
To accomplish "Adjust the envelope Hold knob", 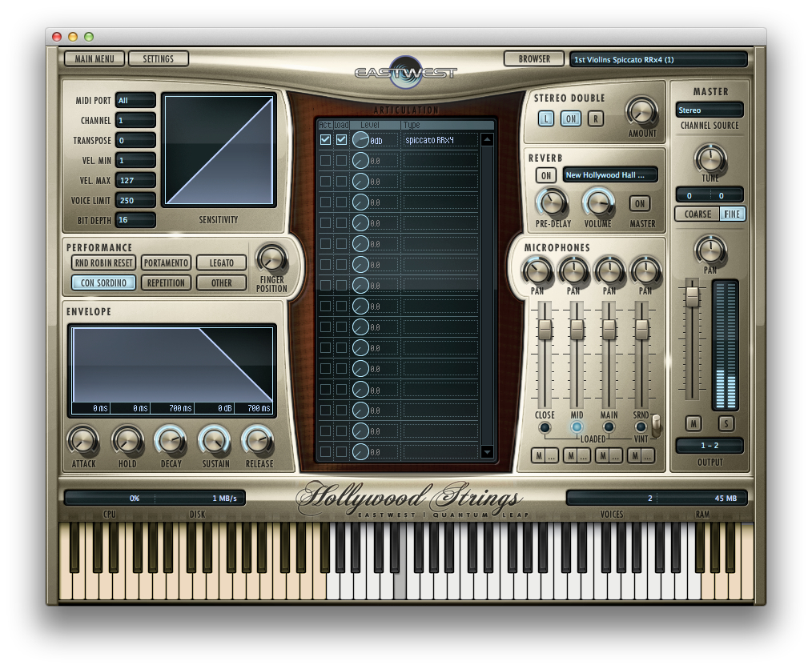I will [127, 441].
